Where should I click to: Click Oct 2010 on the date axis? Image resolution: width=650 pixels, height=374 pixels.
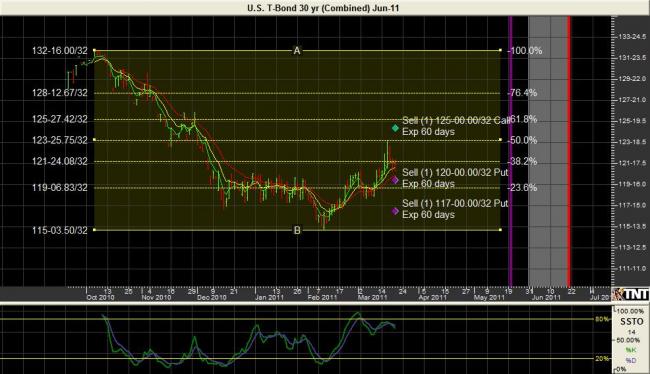100,297
